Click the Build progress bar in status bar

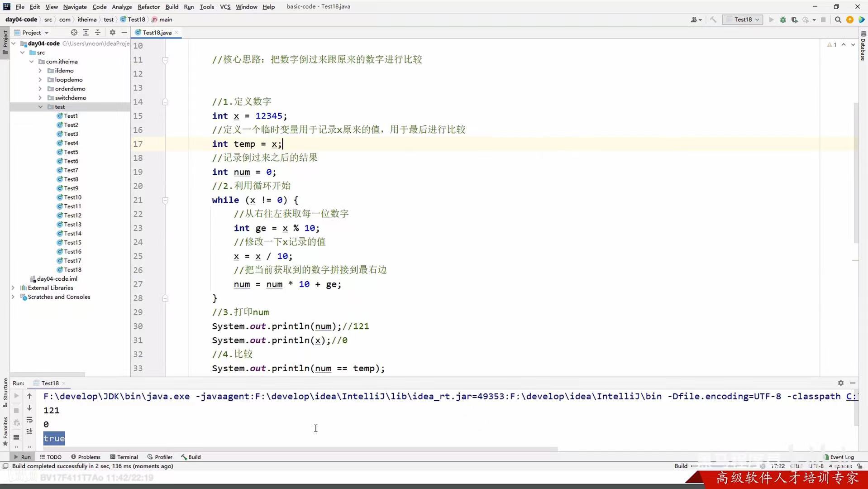coord(724,466)
